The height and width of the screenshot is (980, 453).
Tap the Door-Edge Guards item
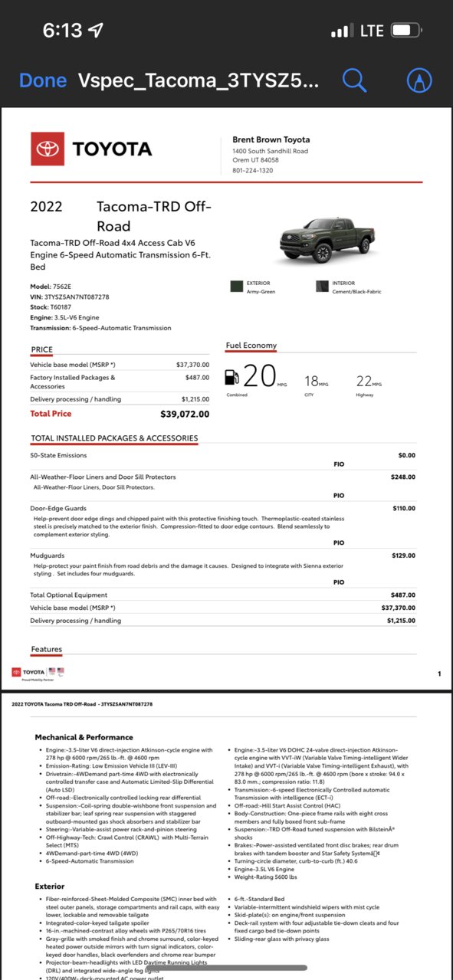point(57,508)
